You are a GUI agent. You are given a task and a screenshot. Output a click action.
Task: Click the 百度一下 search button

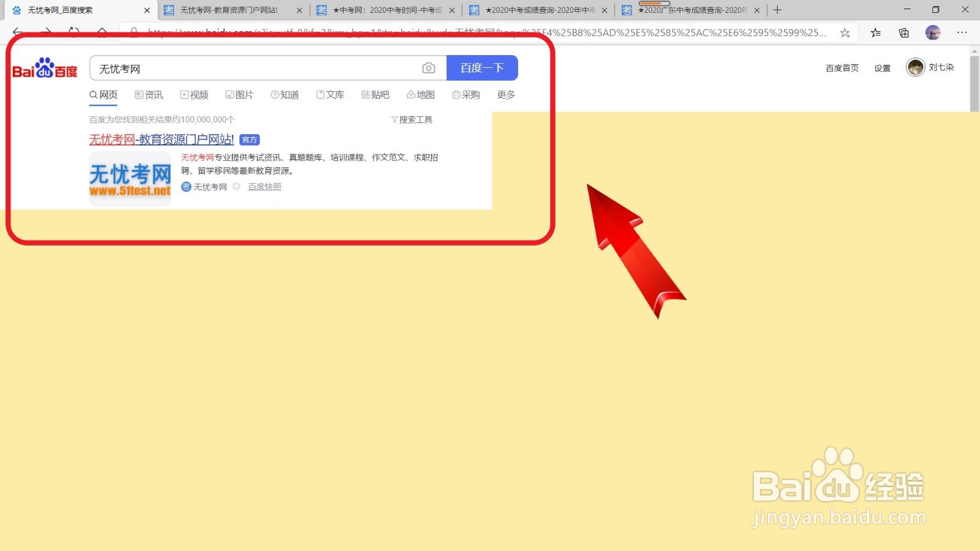(482, 68)
